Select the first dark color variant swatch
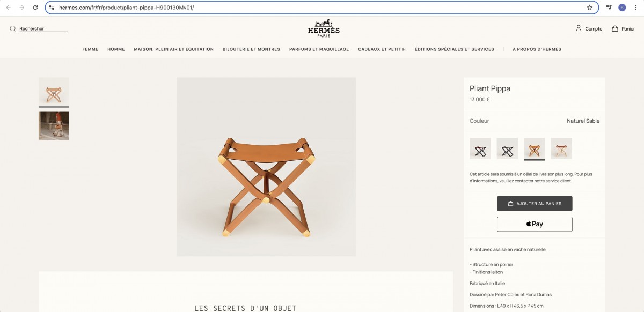 tap(480, 148)
